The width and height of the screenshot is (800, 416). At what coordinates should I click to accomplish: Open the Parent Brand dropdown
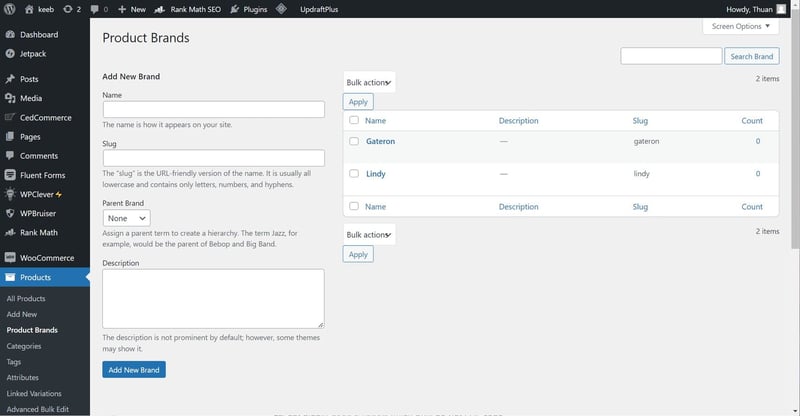[x=127, y=217]
